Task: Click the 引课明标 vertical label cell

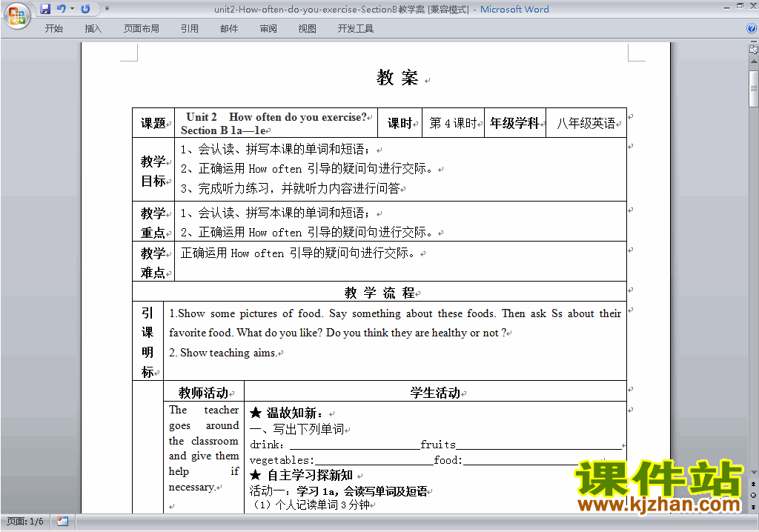Action: [148, 342]
